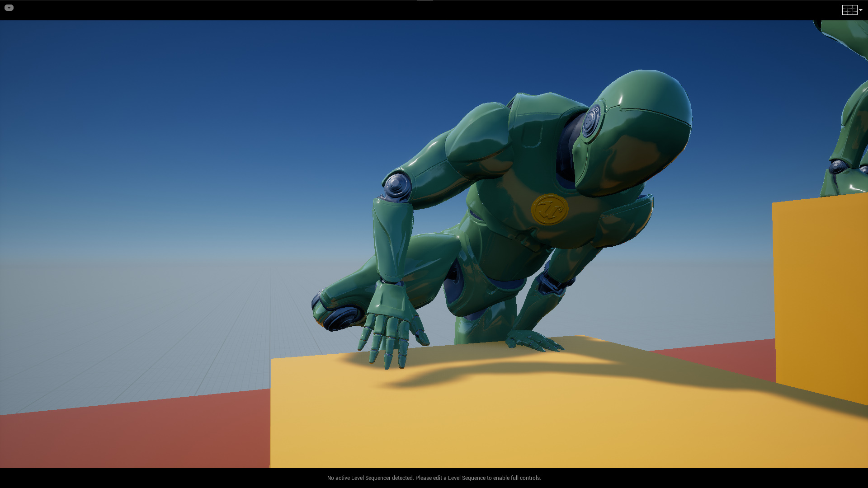
Task: Click the composition grid overlay icon
Action: click(849, 9)
